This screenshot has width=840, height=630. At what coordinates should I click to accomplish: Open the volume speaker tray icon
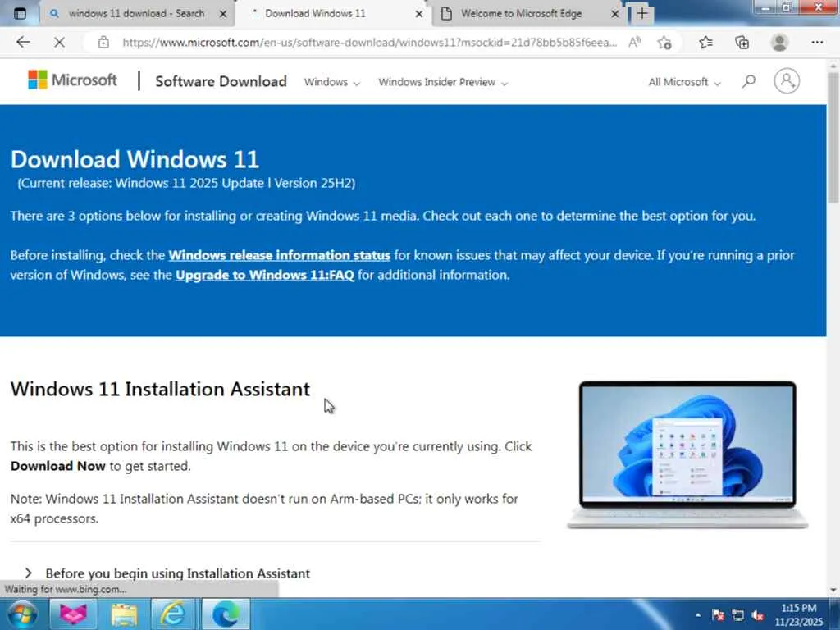click(757, 615)
